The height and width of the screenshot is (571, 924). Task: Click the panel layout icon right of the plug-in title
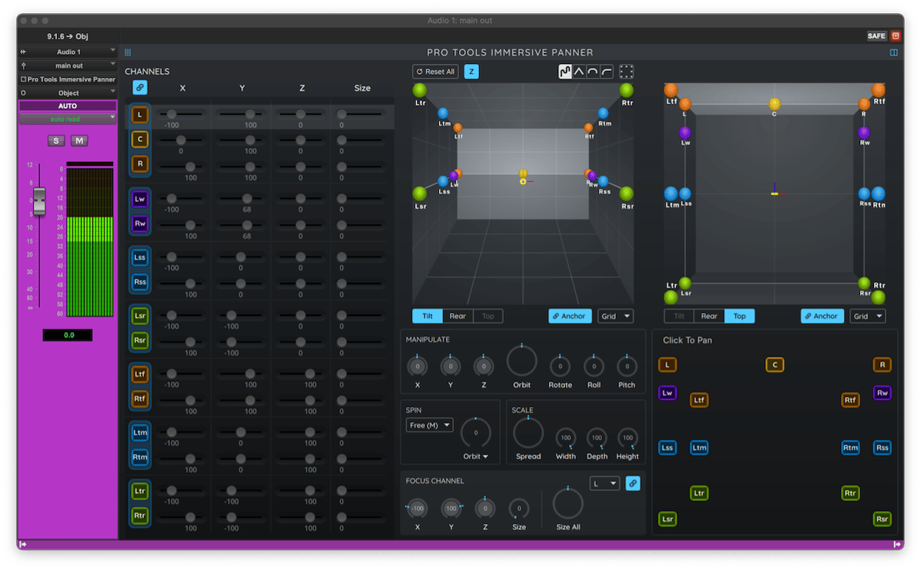click(x=894, y=52)
